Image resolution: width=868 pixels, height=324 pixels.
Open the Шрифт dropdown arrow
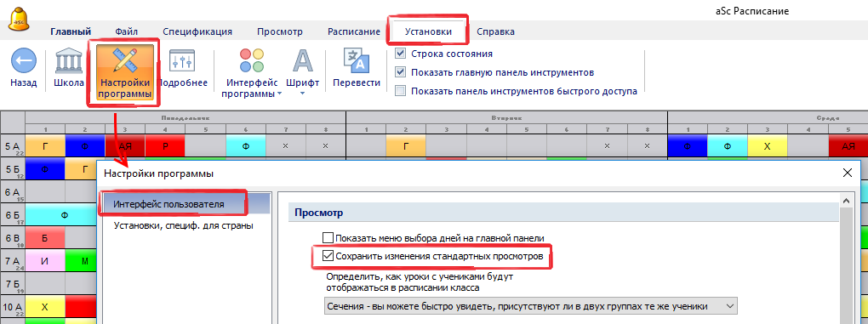303,94
